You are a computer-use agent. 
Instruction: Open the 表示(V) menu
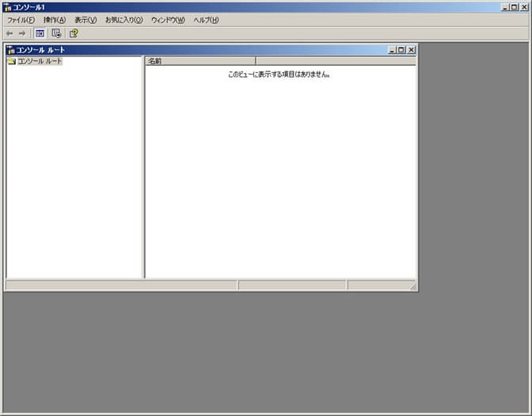click(x=85, y=20)
